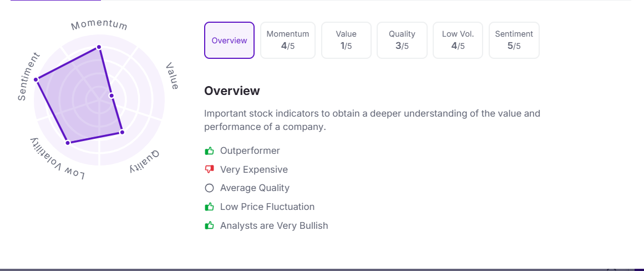
Task: Click the red thumbs-down icon beside Very Expensive
Action: 209,169
